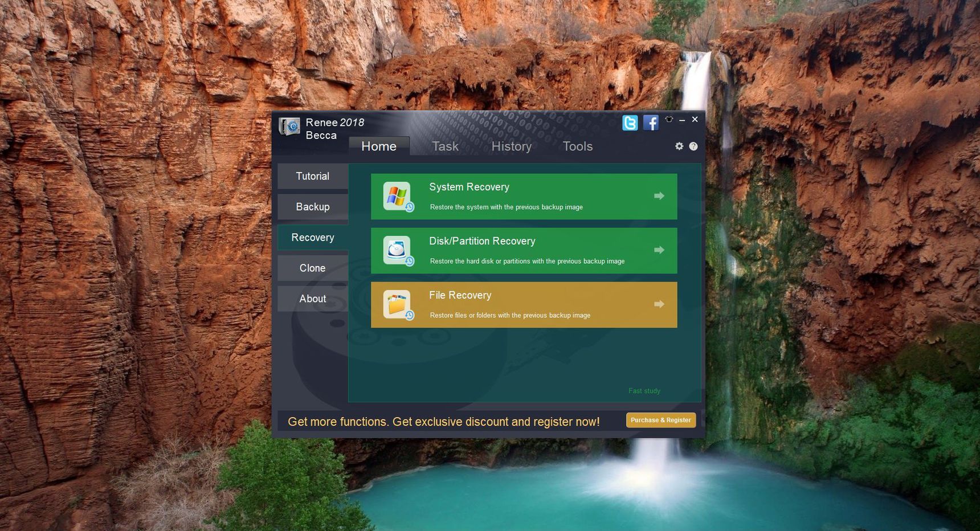Select Recovery in the sidebar
The height and width of the screenshot is (531, 980).
[313, 238]
